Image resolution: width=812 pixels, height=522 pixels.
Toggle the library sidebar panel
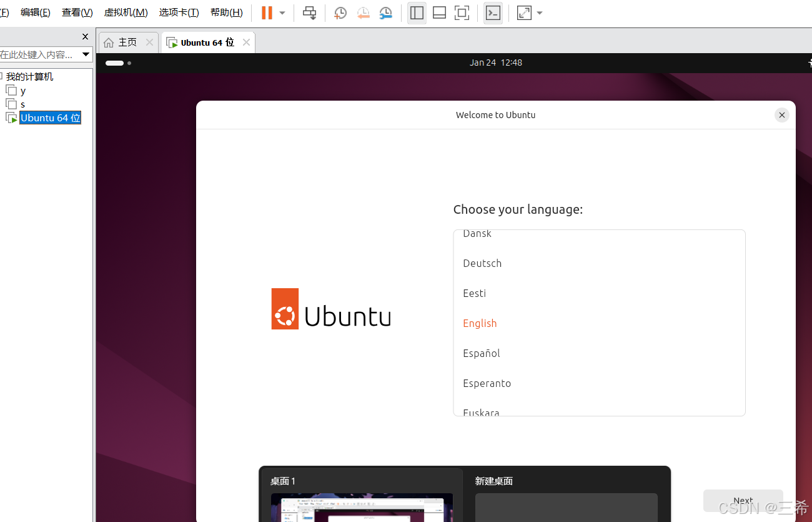coord(417,13)
